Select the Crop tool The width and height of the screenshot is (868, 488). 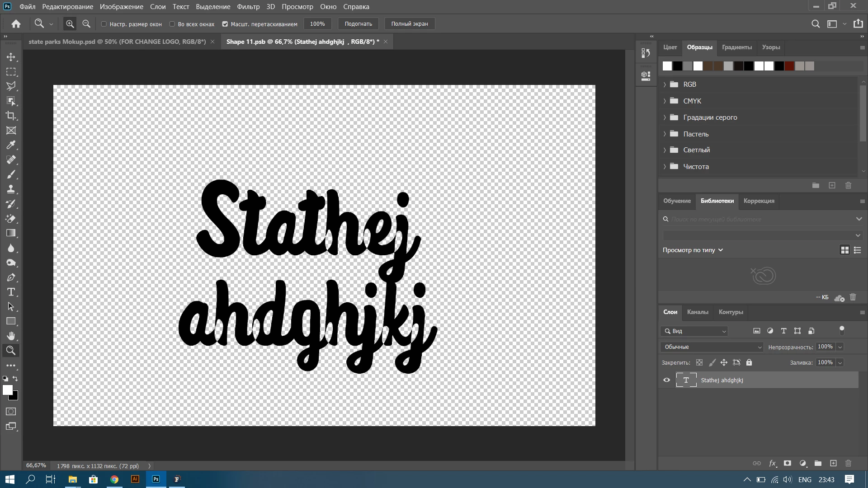pyautogui.click(x=11, y=116)
